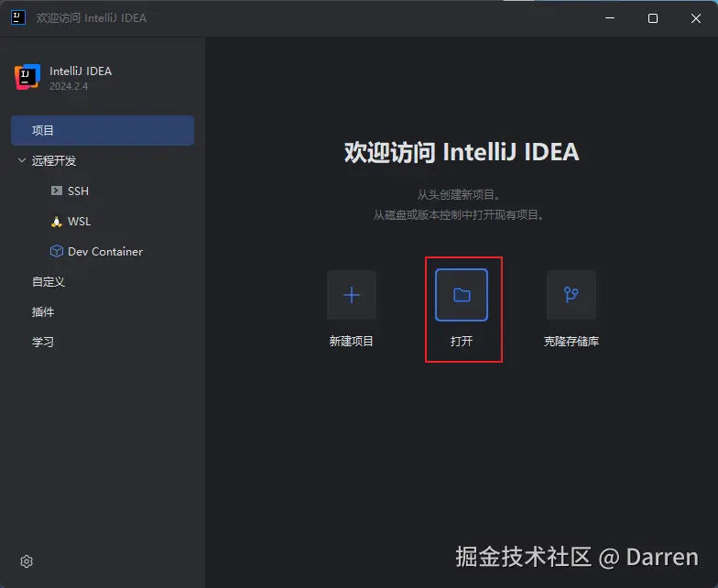This screenshot has width=718, height=588.
Task: Click the version text 2024.2.4
Action: coord(69,86)
